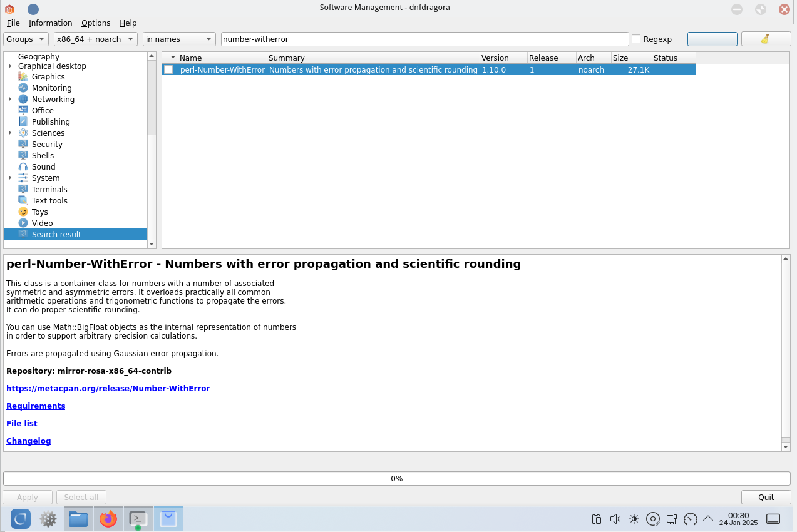Click the Quit button
Image resolution: width=797 pixels, height=532 pixels.
(766, 497)
